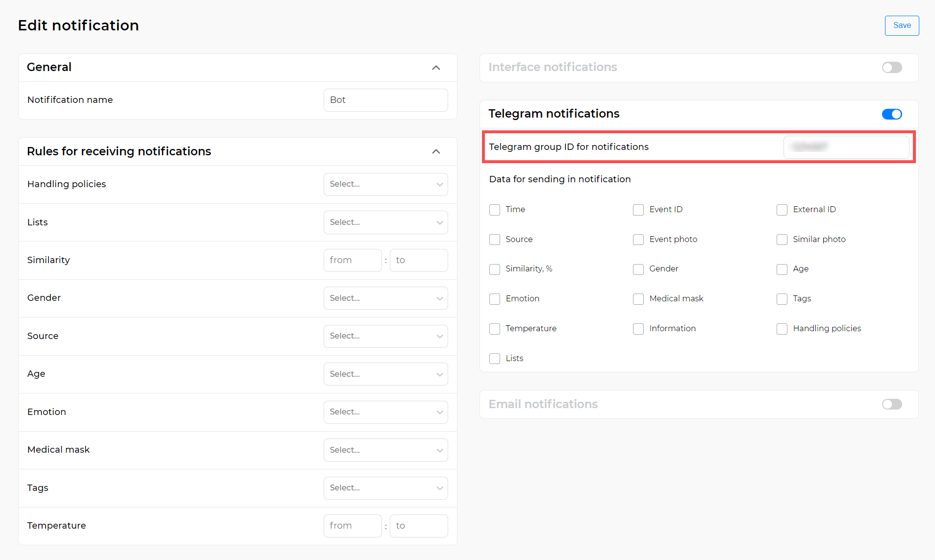935x560 pixels.
Task: Click the Save button
Action: [x=901, y=25]
